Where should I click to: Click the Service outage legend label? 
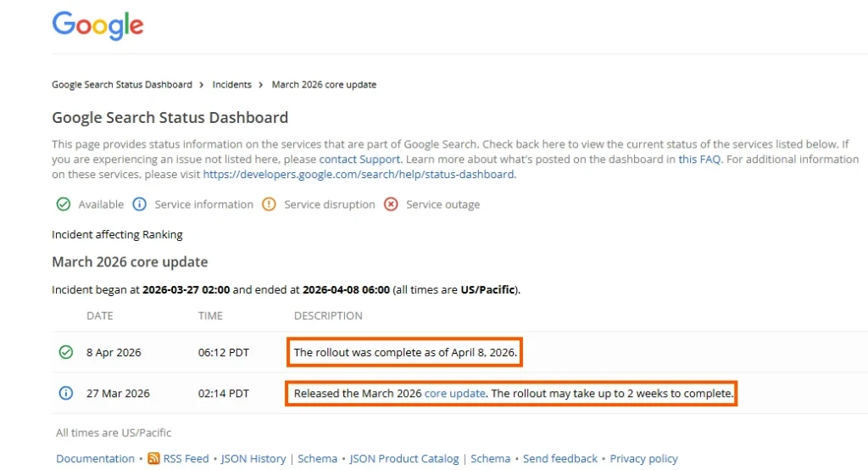click(442, 204)
